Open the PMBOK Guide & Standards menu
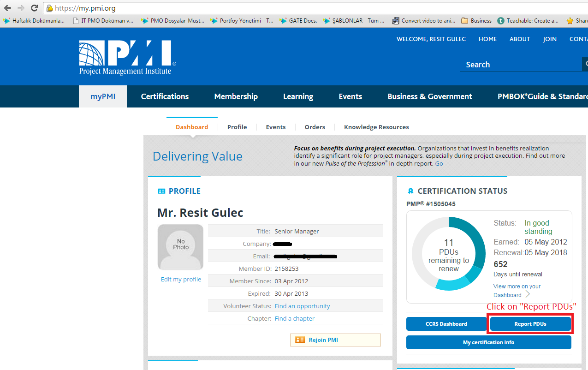 point(543,96)
